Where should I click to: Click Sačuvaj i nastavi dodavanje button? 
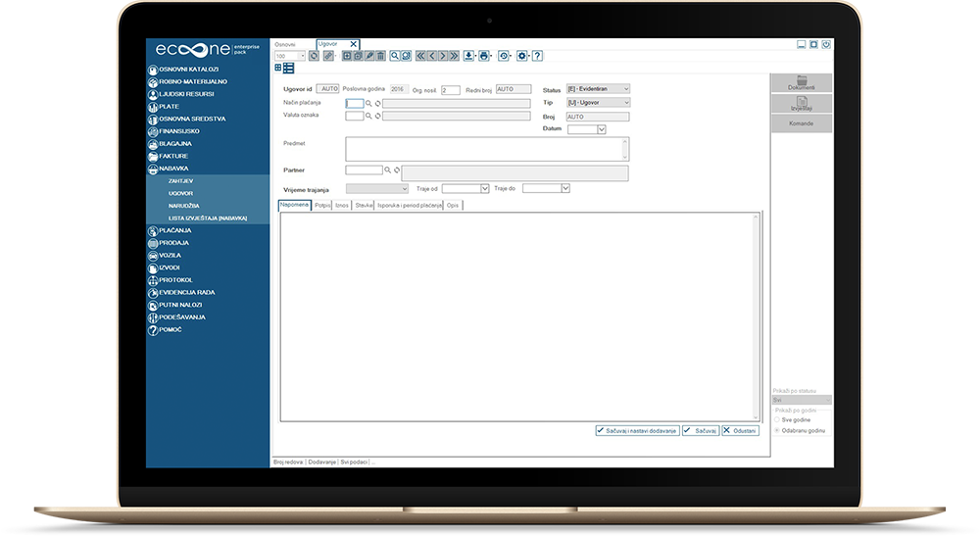click(638, 431)
